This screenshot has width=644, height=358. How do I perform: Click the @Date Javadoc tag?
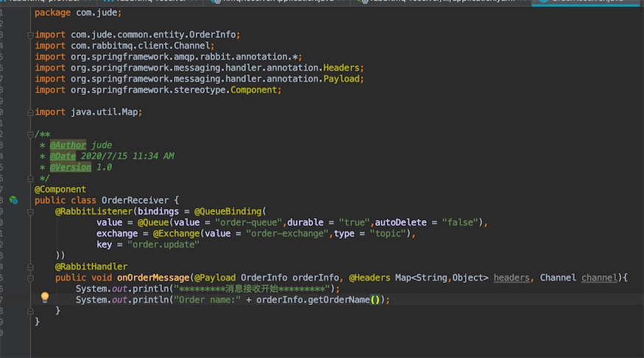63,156
